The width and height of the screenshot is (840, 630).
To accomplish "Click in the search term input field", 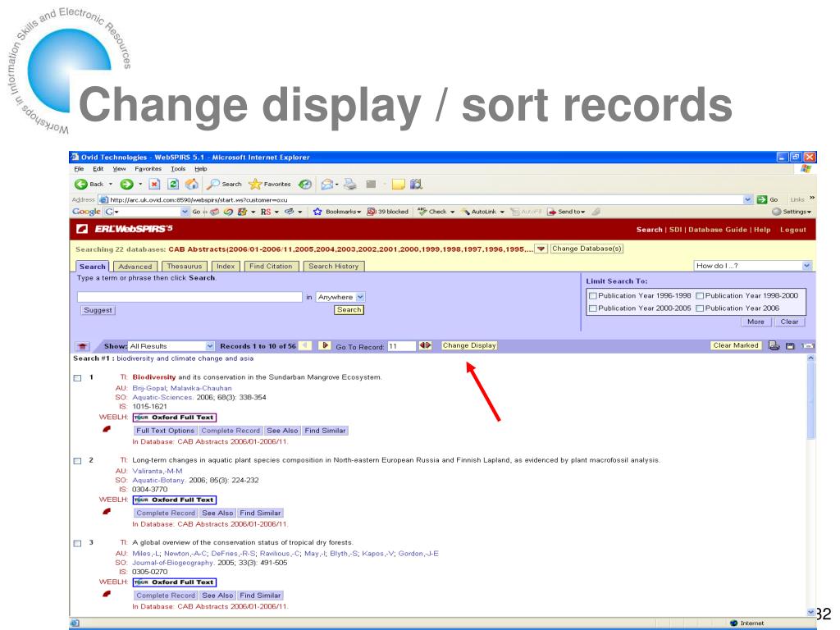I will [189, 297].
